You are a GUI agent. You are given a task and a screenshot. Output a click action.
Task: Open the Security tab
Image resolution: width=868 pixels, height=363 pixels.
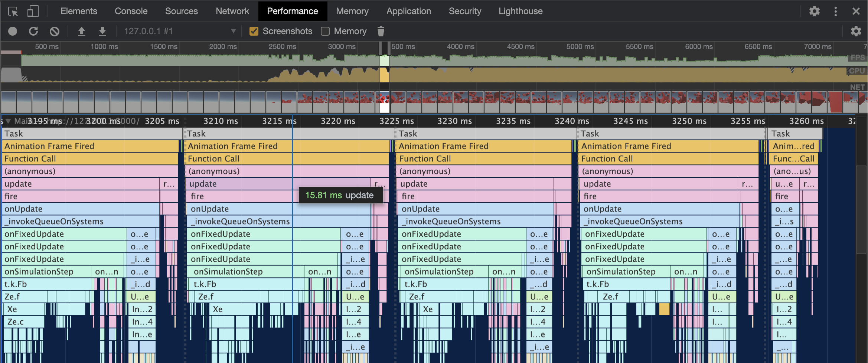coord(465,11)
